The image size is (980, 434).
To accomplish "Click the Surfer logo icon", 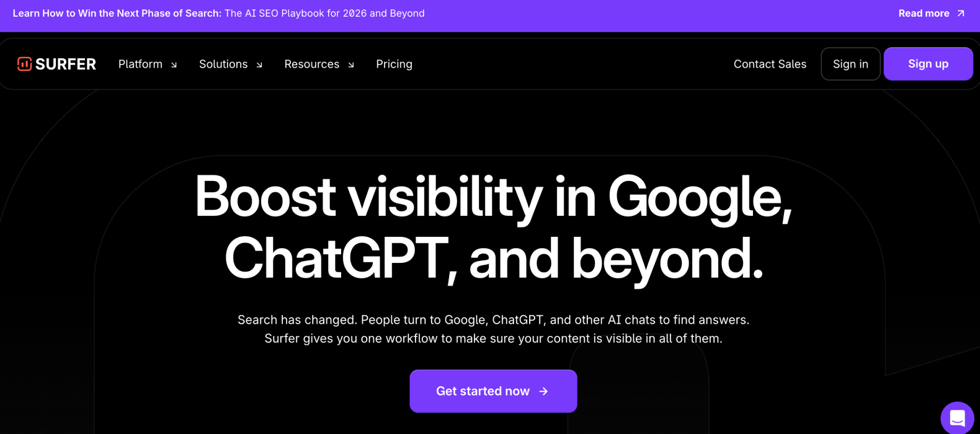I will (24, 64).
